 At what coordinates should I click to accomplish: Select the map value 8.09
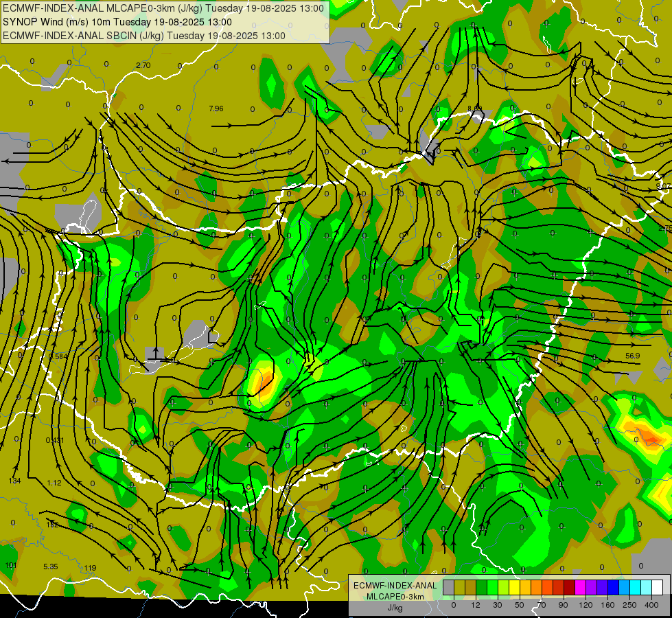click(x=475, y=108)
